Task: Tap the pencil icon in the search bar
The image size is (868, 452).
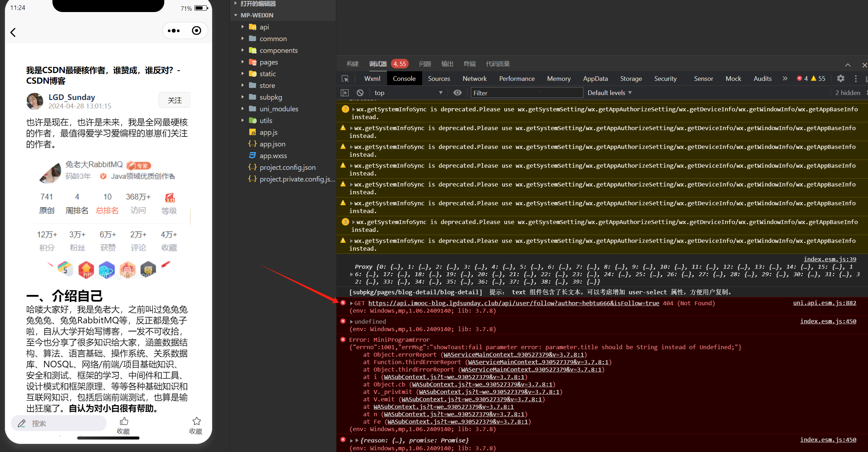Action: [22, 423]
